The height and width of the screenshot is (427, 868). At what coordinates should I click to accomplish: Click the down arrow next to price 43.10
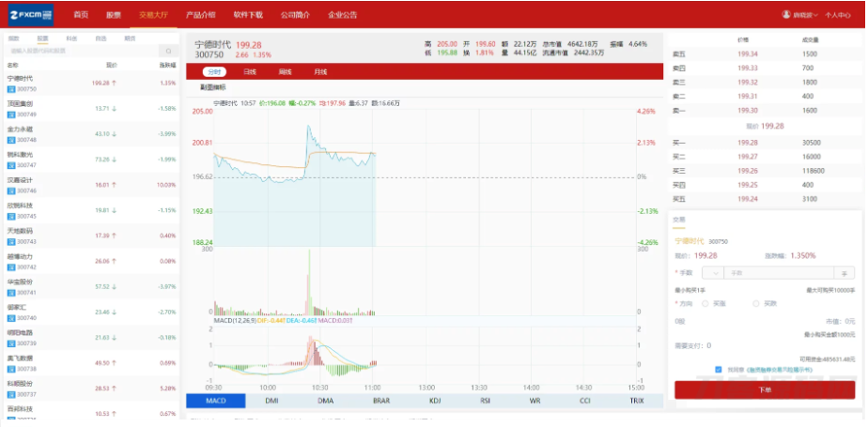coord(114,134)
